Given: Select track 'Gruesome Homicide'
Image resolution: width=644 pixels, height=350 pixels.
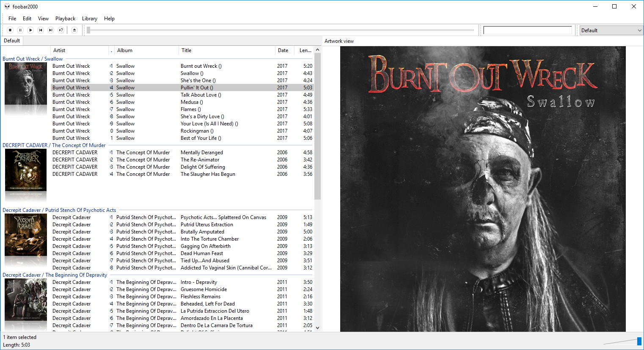Looking at the screenshot, I should pos(182,289).
